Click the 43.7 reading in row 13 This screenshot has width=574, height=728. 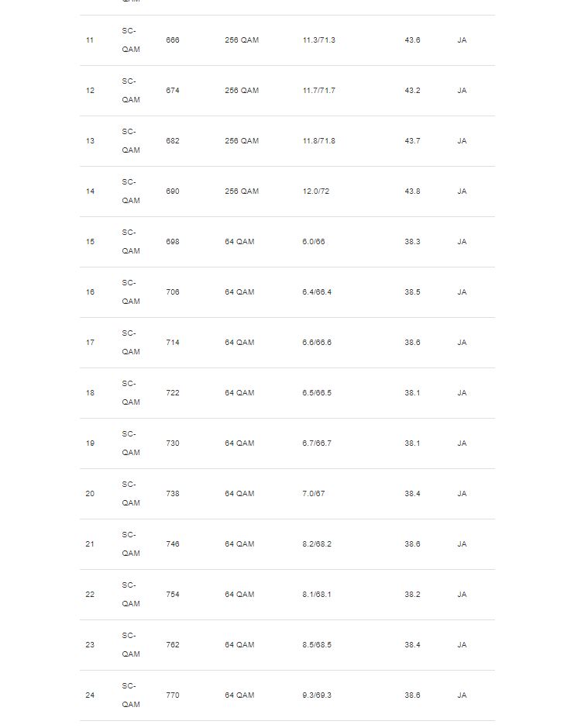[x=412, y=141]
